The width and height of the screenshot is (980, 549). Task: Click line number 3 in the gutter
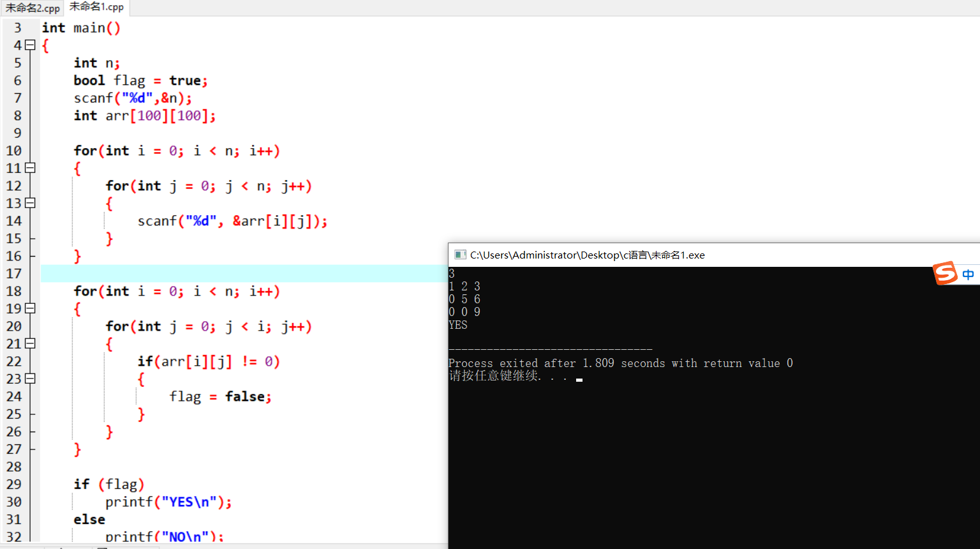pos(18,28)
